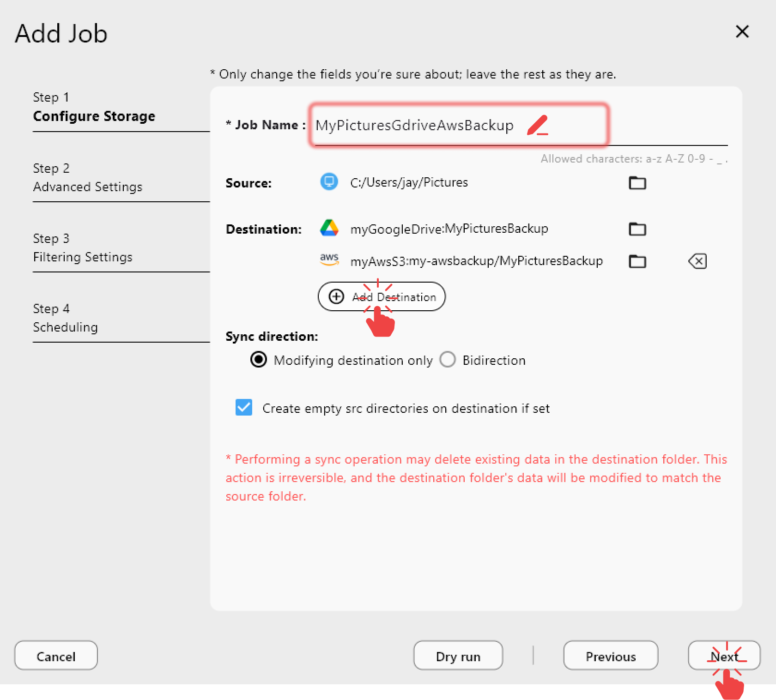
Task: Click the plus icon to add a destination
Action: [x=335, y=296]
